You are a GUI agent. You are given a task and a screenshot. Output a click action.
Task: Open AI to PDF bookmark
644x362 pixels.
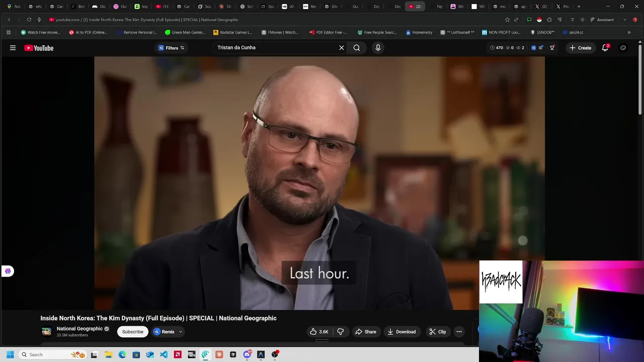[88, 32]
